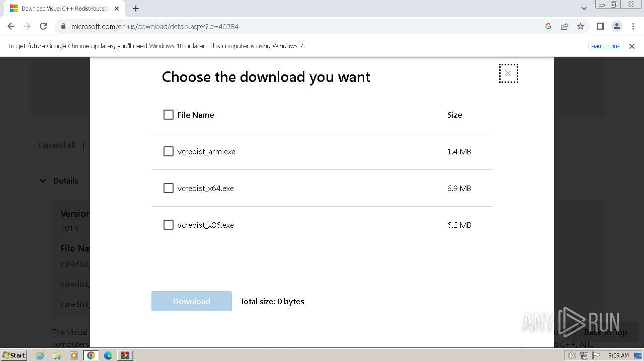Reload the page with the refresh icon
644x362 pixels.
point(43,26)
